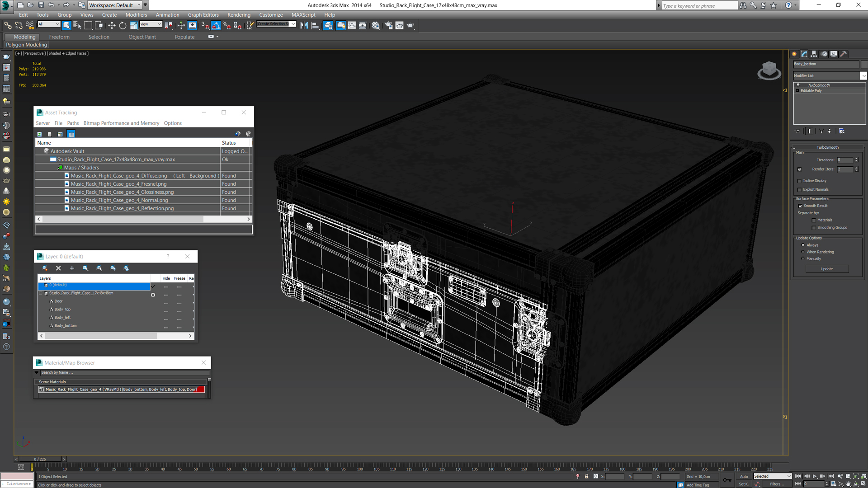Uncheck the Smooth Result checkbox
This screenshot has height=488, width=868.
coord(800,206)
